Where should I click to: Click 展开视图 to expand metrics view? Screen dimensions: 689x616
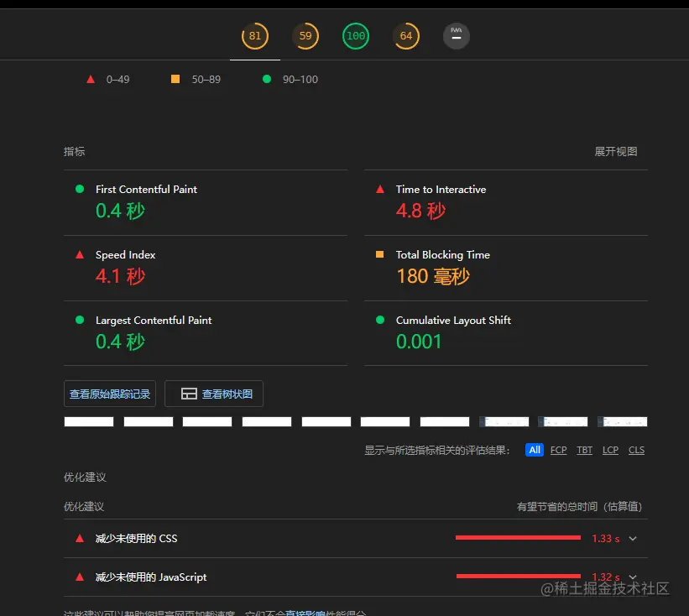[x=616, y=152]
